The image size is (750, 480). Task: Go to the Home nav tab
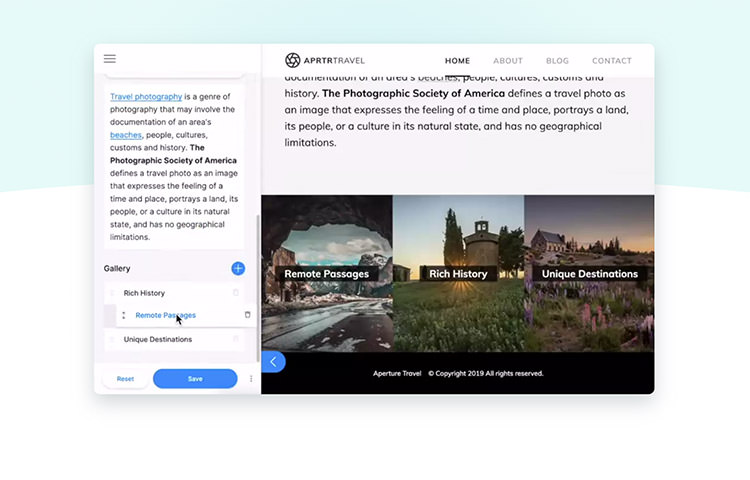click(x=457, y=61)
